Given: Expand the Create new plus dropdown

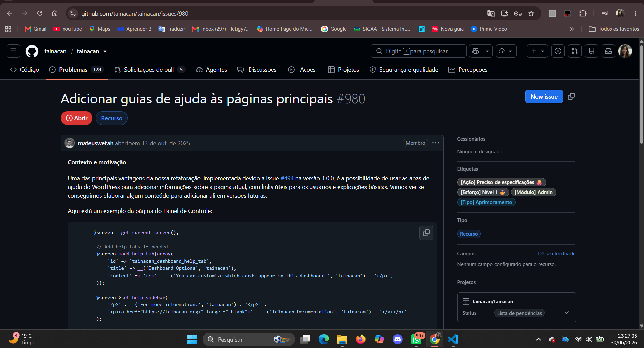Looking at the screenshot, I should [x=538, y=51].
